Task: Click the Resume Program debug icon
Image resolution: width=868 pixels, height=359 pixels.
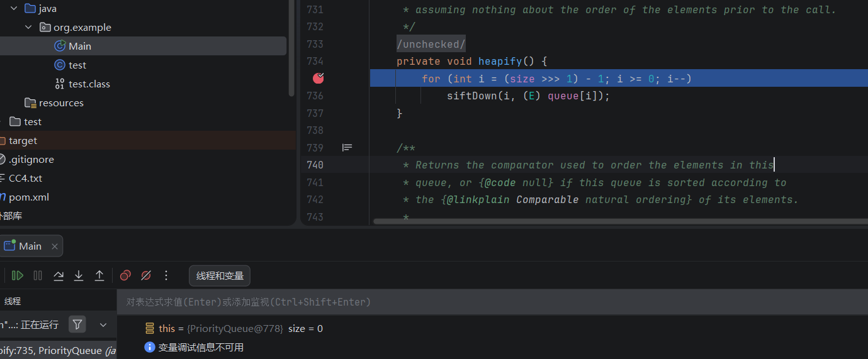Action: (18, 275)
